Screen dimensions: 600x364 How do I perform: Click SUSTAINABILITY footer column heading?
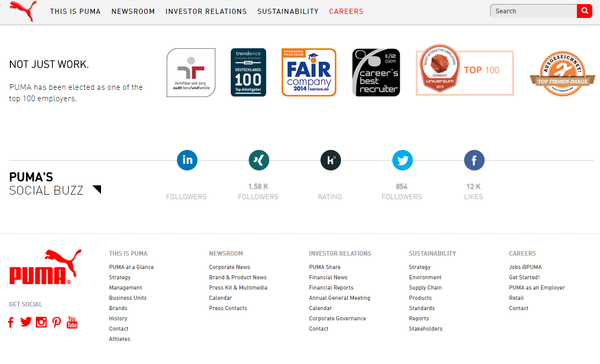[432, 253]
